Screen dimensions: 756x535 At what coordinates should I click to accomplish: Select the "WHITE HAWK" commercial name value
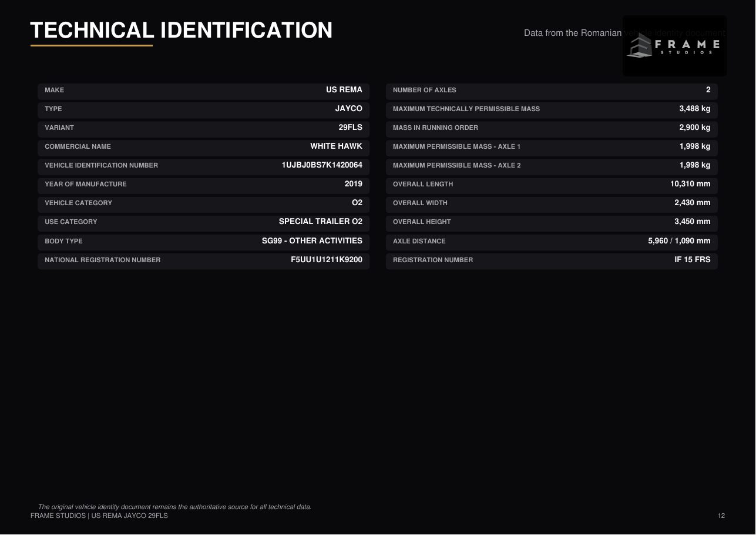pos(337,146)
